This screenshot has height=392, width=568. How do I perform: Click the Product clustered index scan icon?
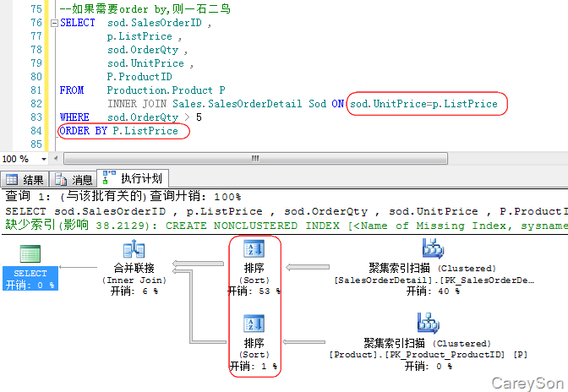tap(428, 324)
